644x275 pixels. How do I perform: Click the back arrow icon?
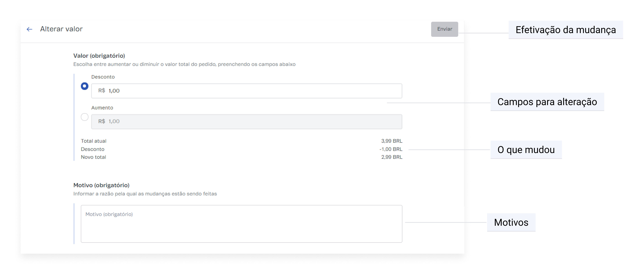[x=29, y=29]
